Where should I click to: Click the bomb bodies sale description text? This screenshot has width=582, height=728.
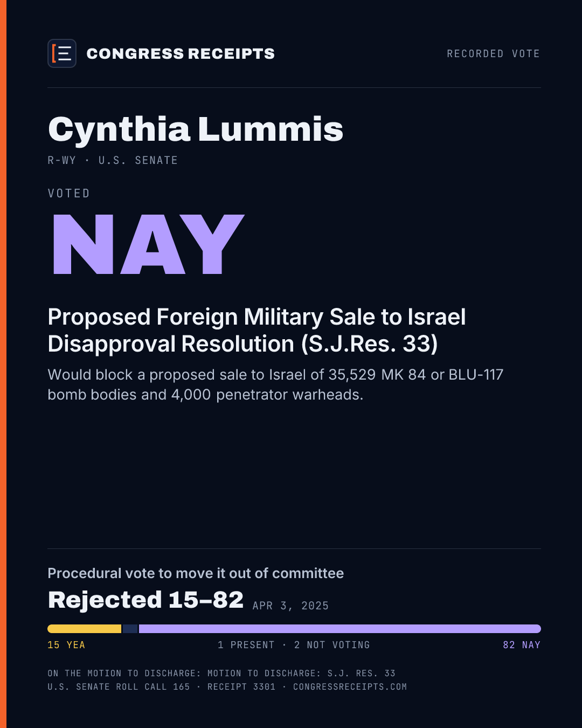(x=275, y=384)
